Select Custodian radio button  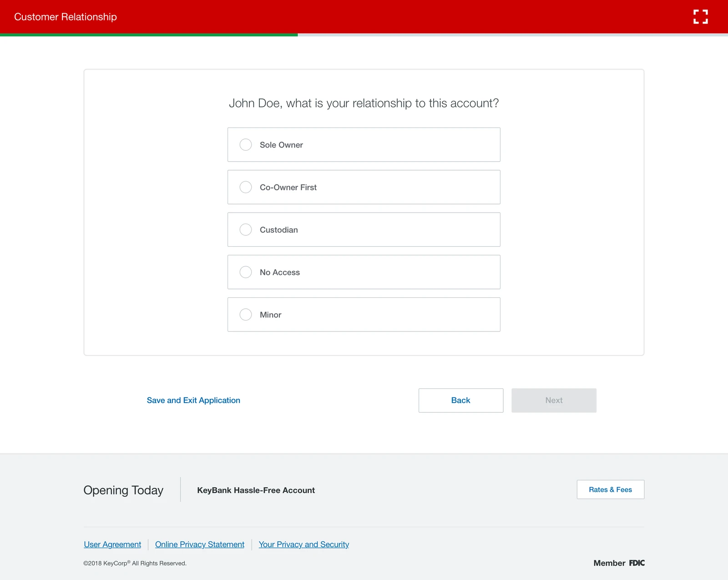246,229
